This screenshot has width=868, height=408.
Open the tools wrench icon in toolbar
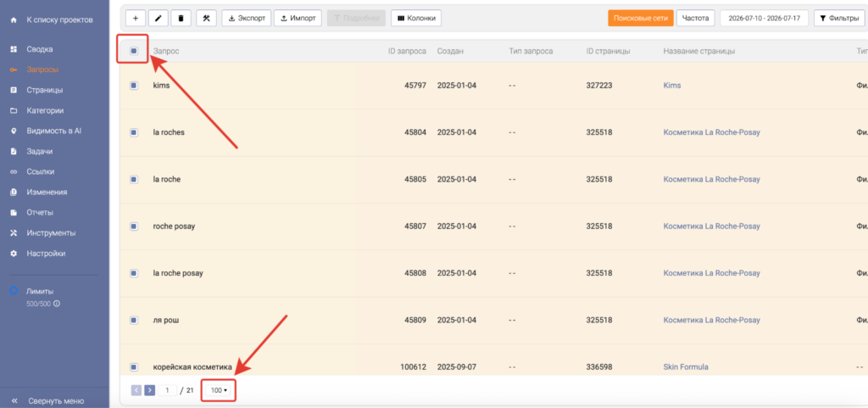207,18
